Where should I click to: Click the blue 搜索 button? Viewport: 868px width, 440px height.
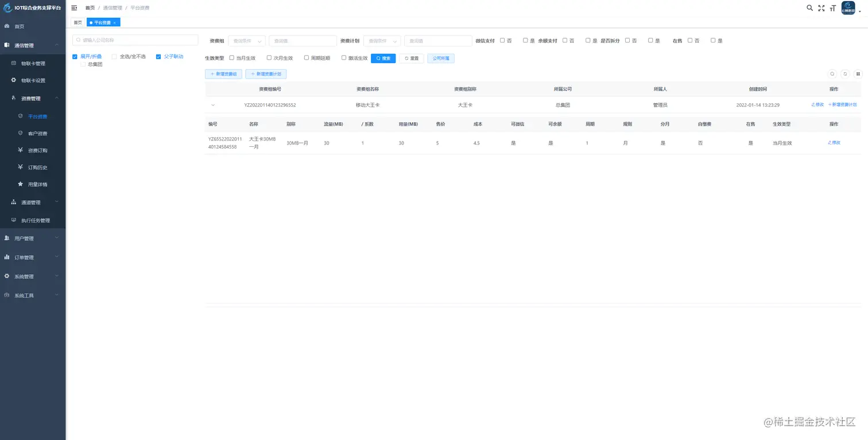point(383,58)
